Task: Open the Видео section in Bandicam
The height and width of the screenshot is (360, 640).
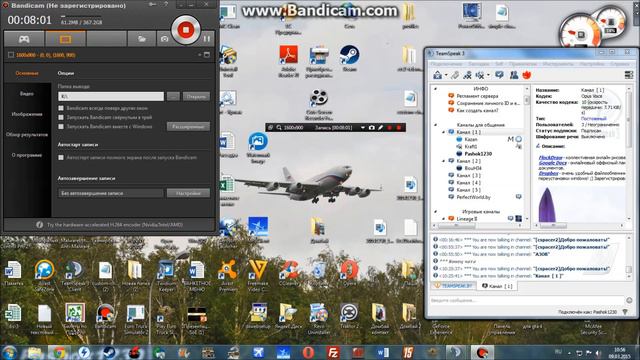Action: pyautogui.click(x=27, y=93)
